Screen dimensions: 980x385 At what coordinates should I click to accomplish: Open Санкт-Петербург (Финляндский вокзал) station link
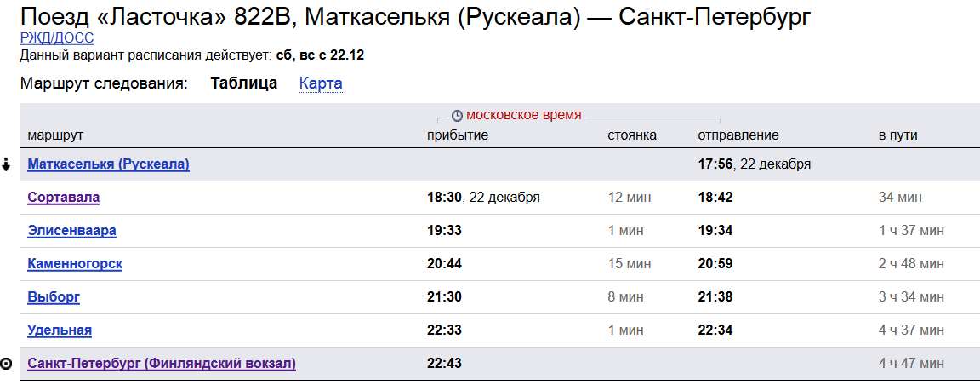pos(162,364)
